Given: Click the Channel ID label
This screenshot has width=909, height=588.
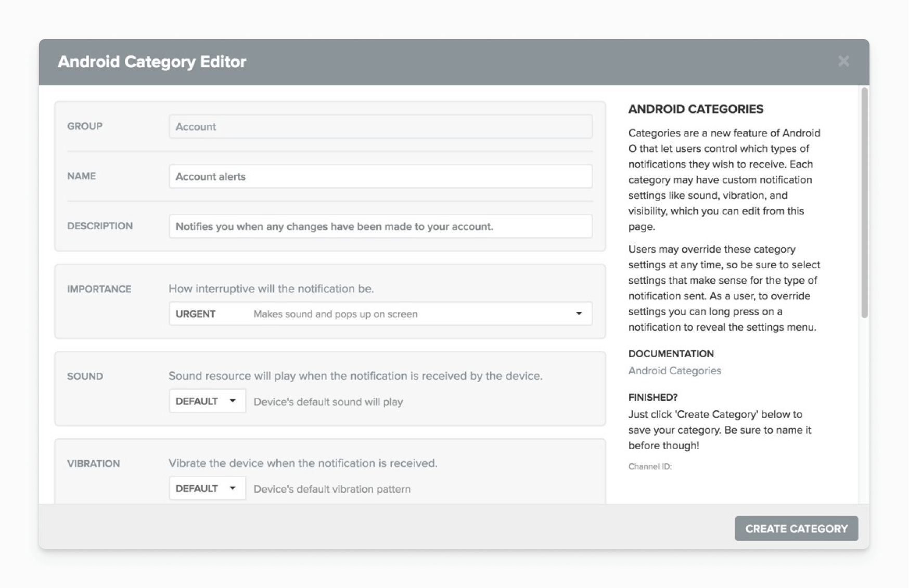Looking at the screenshot, I should 650,466.
